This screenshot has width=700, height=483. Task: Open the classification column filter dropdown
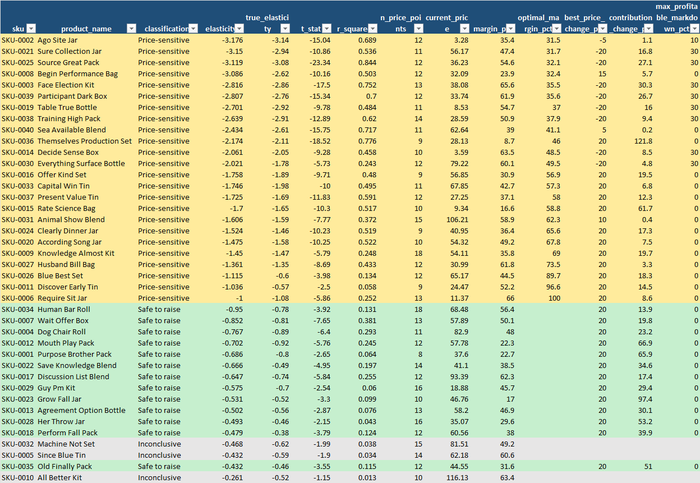click(193, 29)
